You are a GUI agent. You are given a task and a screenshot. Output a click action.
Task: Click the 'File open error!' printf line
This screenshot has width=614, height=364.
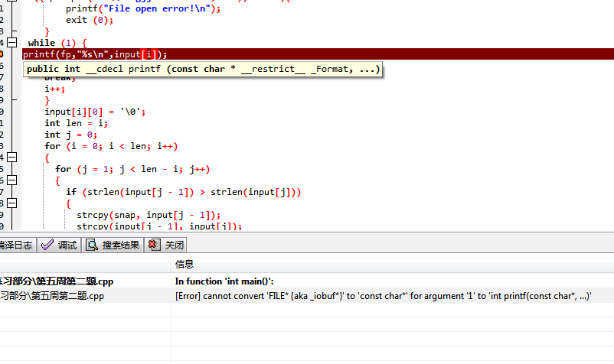(x=143, y=8)
